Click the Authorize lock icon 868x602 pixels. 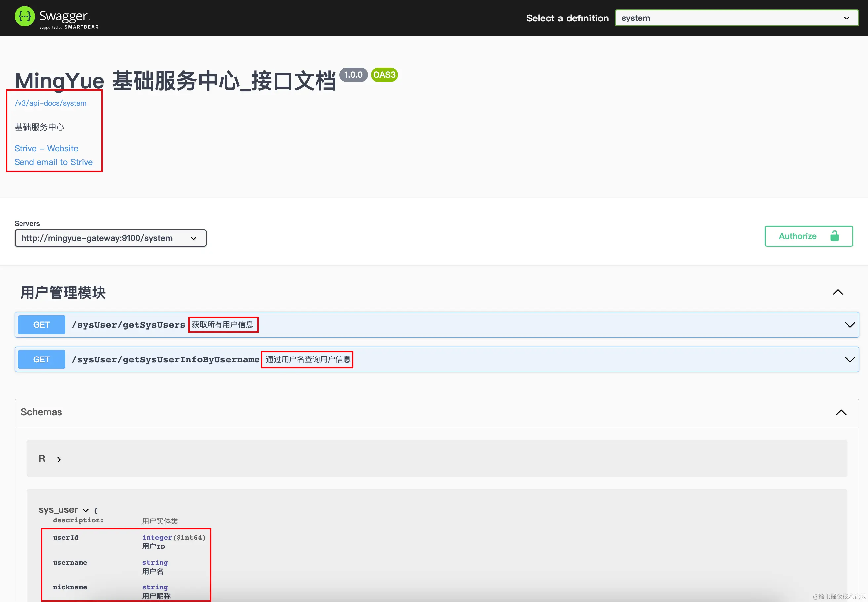point(834,236)
